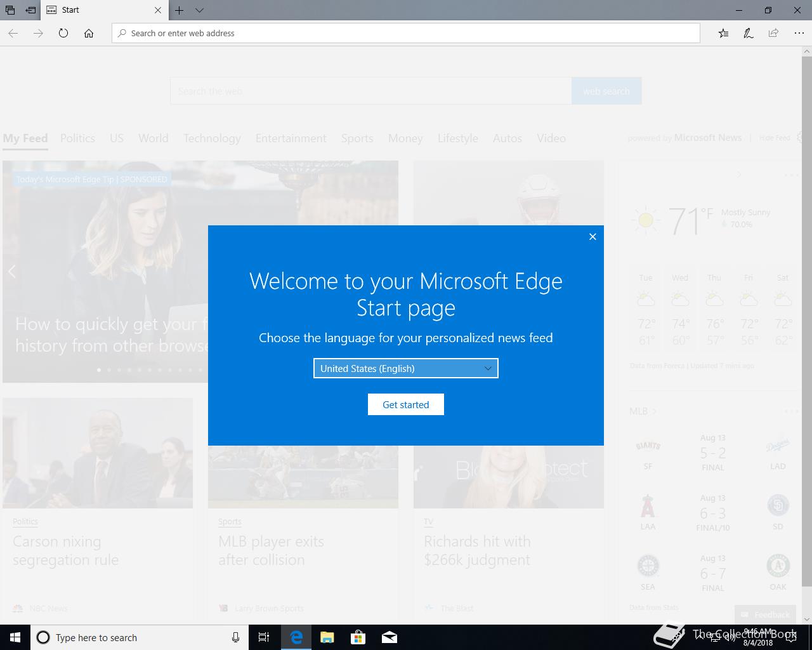
Task: Click the Tabs you've set aside icon
Action: tap(10, 10)
